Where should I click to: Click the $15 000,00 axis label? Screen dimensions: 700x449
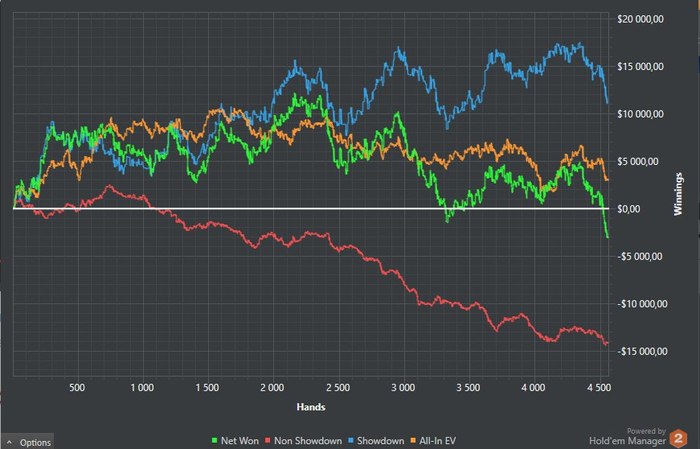click(640, 67)
